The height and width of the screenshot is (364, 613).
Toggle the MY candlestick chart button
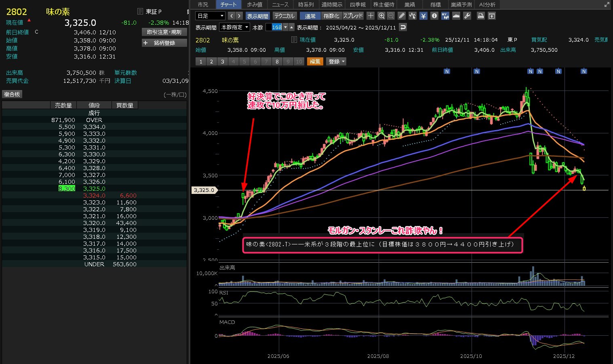tap(445, 16)
